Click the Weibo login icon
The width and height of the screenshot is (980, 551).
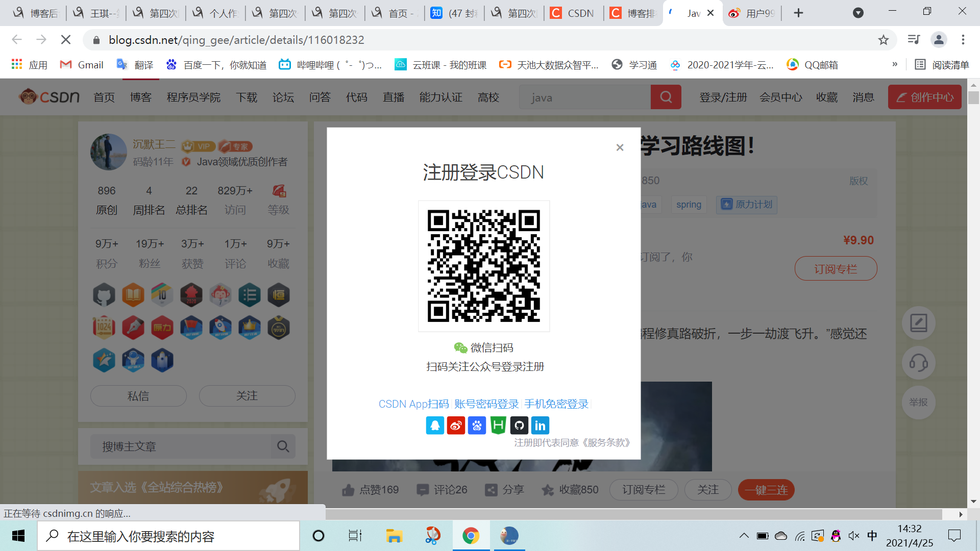point(456,425)
